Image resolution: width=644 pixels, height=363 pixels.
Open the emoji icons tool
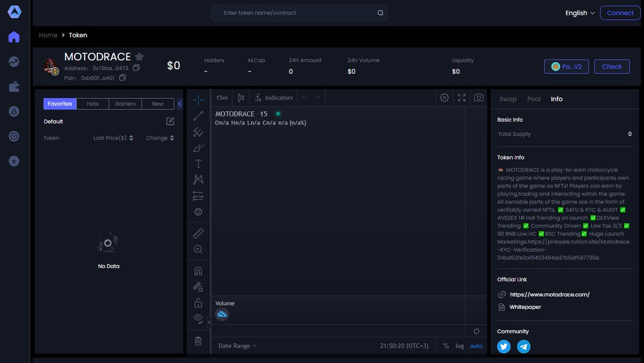[199, 212]
